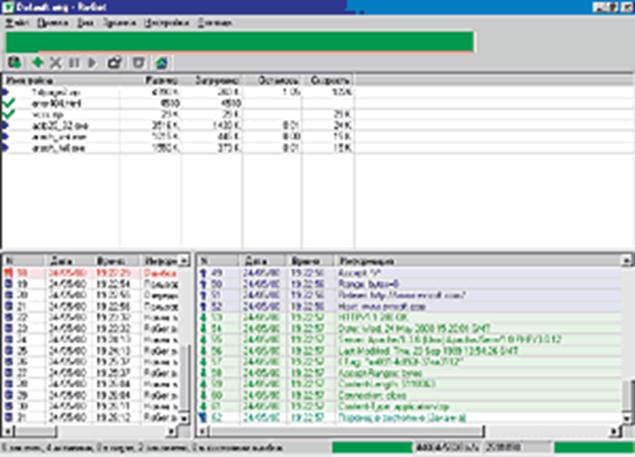Click the shield-shaped toolbar icon

click(139, 62)
